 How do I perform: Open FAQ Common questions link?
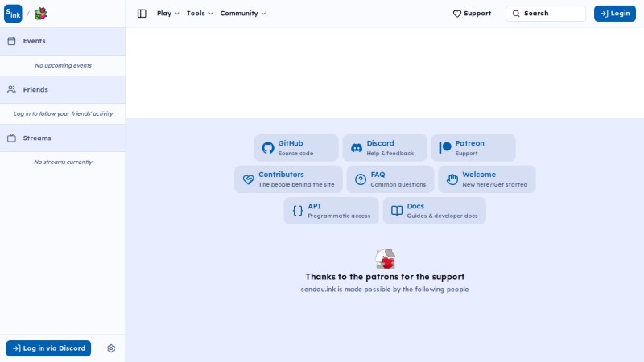tap(390, 179)
